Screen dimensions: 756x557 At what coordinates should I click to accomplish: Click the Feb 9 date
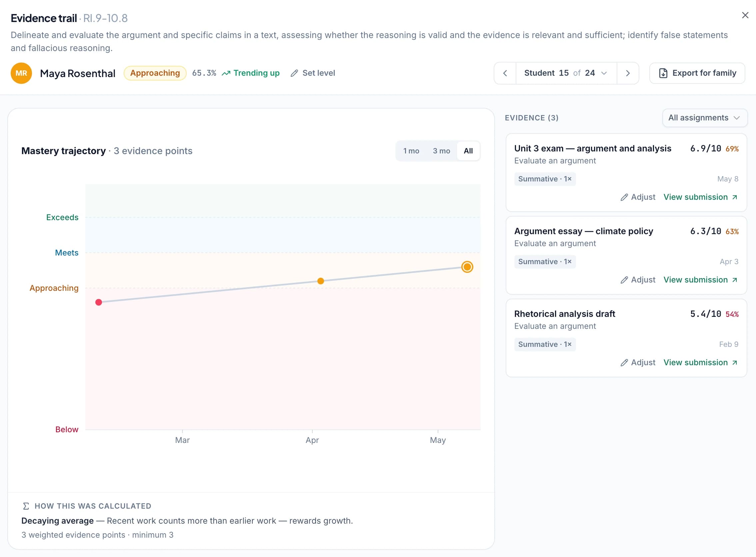pyautogui.click(x=729, y=344)
